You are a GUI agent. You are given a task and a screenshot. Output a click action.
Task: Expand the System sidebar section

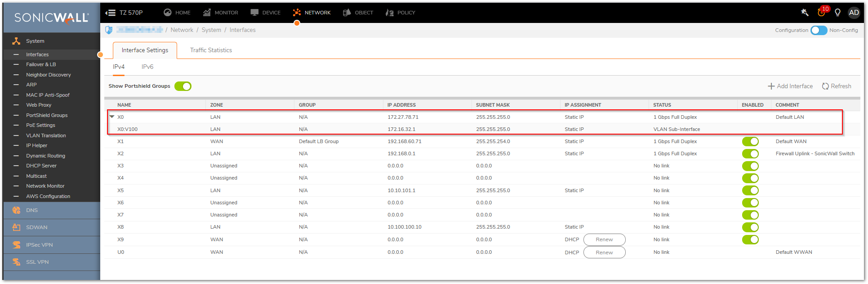[51, 41]
